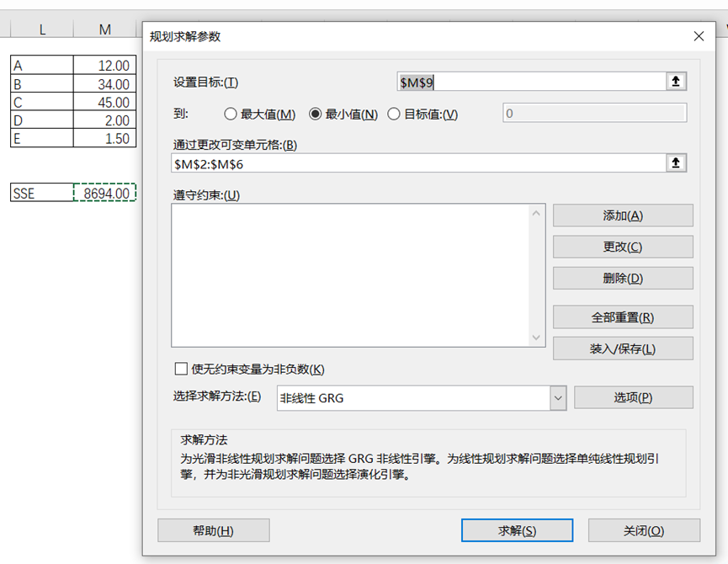Click the 关闭 button
The image size is (728, 564).
click(x=644, y=530)
